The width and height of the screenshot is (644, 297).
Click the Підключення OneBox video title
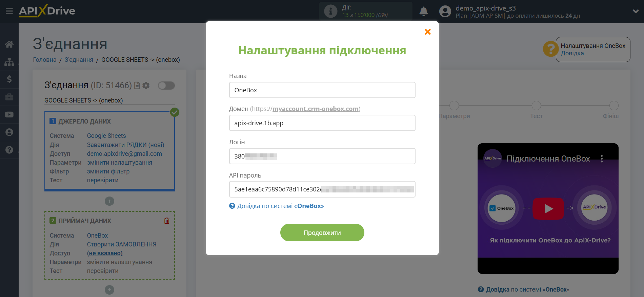(548, 159)
